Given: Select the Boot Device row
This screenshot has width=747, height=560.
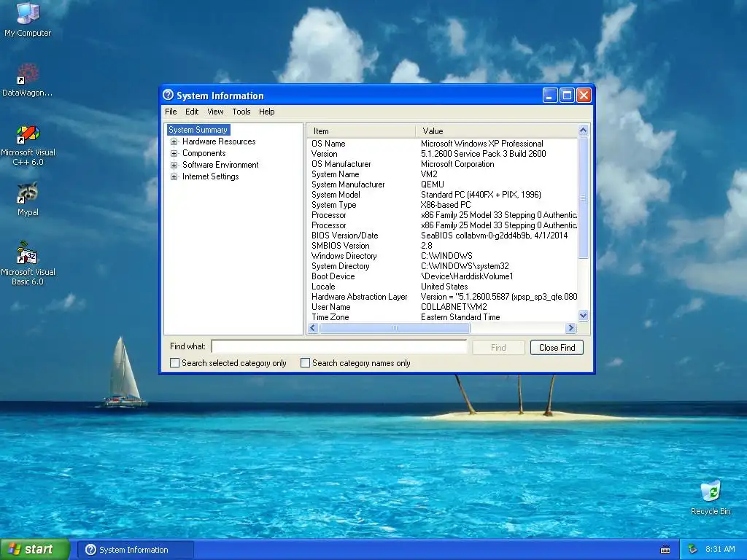Looking at the screenshot, I should pos(442,276).
